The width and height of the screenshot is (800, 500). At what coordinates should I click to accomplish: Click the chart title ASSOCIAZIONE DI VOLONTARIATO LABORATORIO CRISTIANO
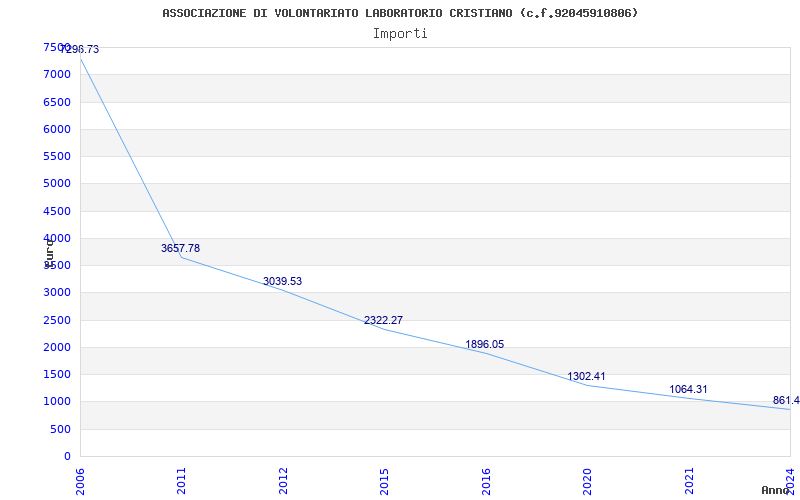pos(336,13)
